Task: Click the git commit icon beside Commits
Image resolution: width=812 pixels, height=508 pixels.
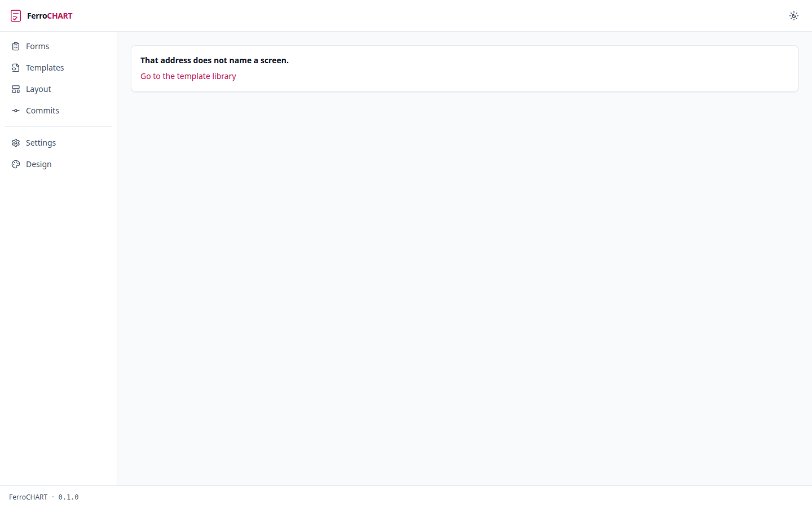Action: (x=16, y=111)
